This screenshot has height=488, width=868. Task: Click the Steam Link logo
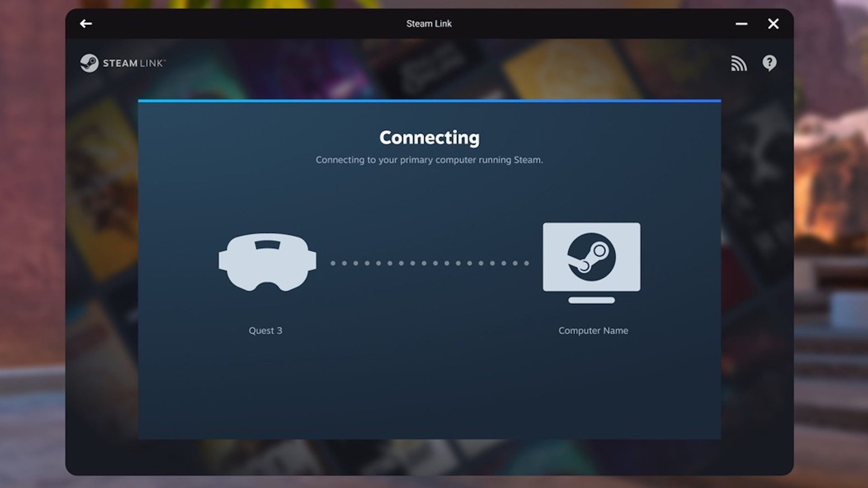click(90, 63)
